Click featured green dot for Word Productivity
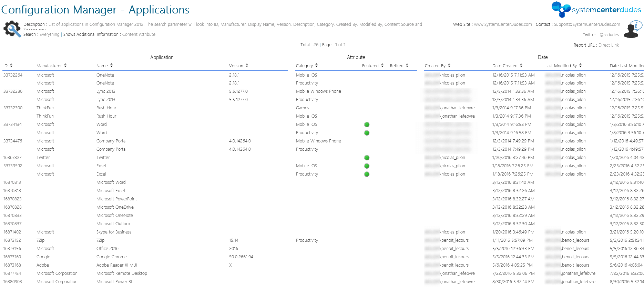The height and width of the screenshot is (289, 644). 367,133
